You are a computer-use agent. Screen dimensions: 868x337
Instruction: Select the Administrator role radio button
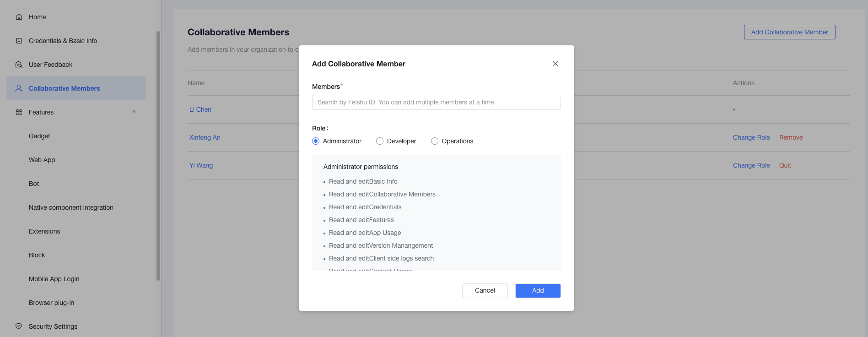click(x=316, y=141)
